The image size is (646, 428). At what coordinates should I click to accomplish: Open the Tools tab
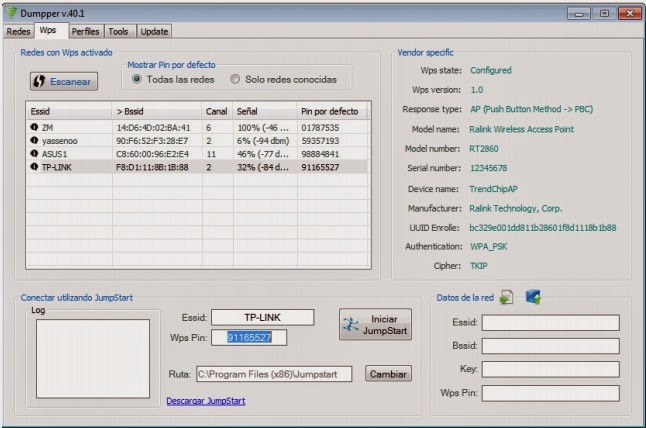pyautogui.click(x=119, y=31)
